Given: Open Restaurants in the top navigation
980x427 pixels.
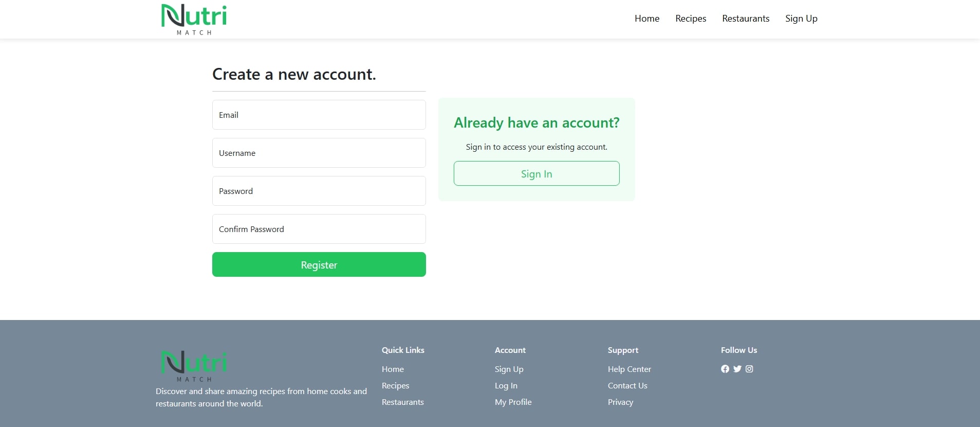Looking at the screenshot, I should coord(745,19).
